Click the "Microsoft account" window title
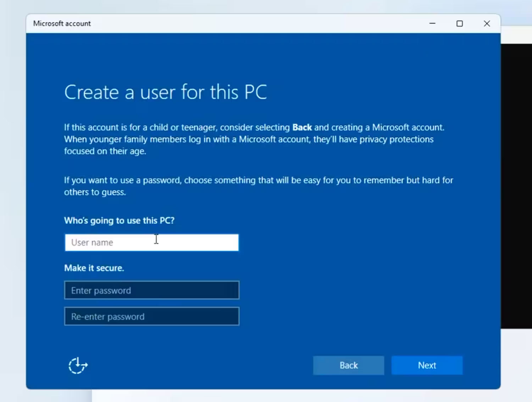This screenshot has width=532, height=402. (62, 23)
